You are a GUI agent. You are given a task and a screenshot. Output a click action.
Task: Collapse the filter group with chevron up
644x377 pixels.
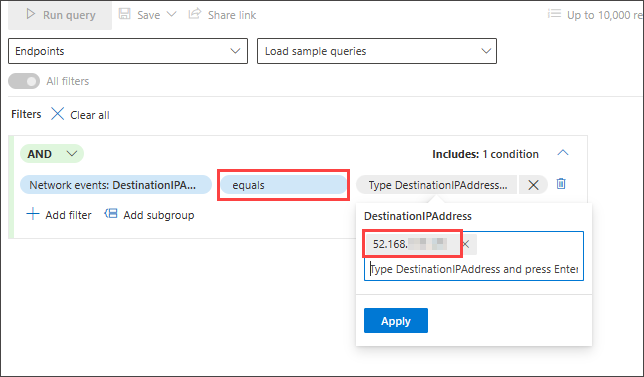pyautogui.click(x=563, y=153)
